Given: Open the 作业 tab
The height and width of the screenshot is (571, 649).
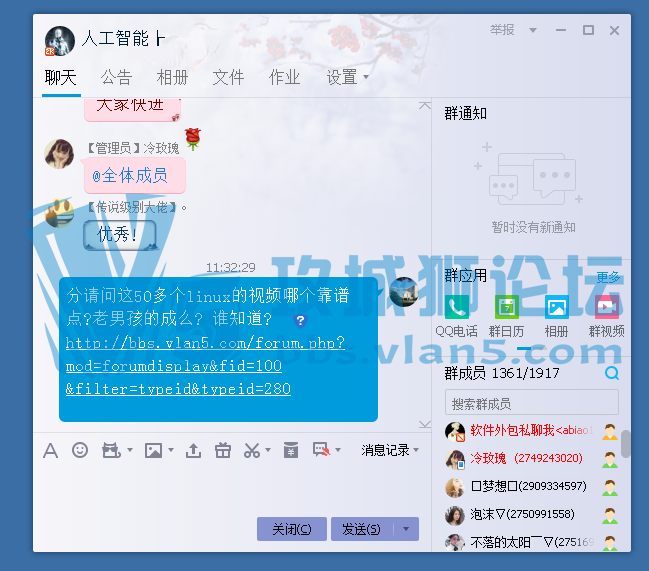Looking at the screenshot, I should tap(284, 77).
